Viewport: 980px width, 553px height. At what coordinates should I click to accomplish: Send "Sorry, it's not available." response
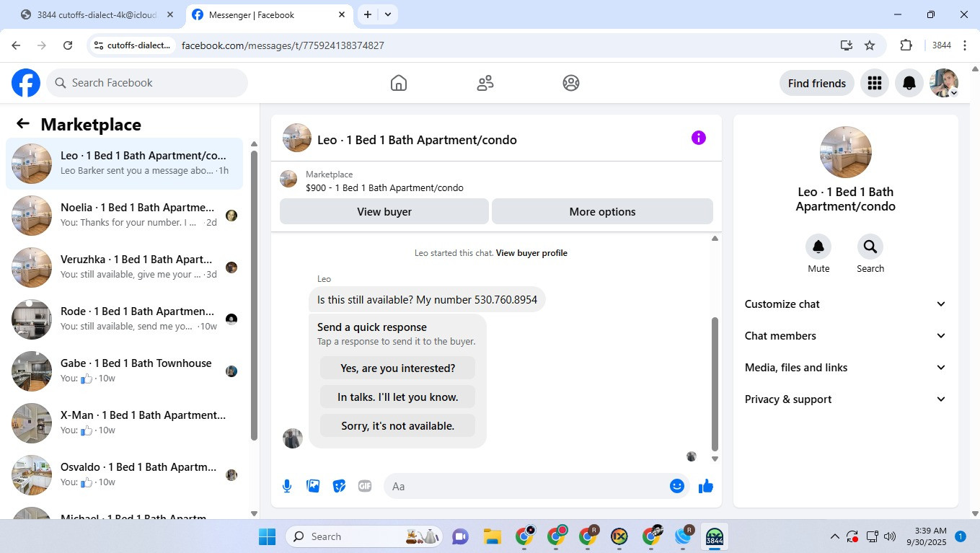point(397,425)
